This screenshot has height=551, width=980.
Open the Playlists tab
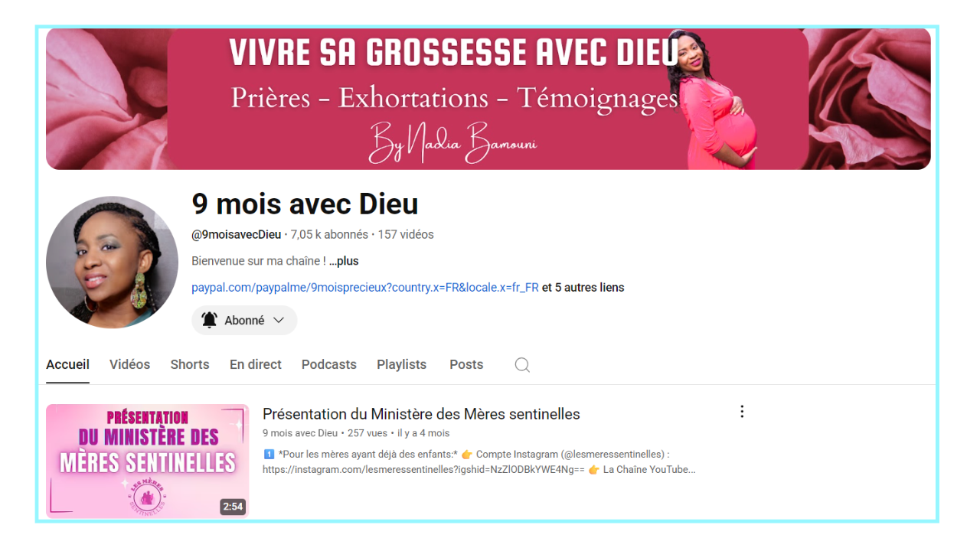point(401,364)
